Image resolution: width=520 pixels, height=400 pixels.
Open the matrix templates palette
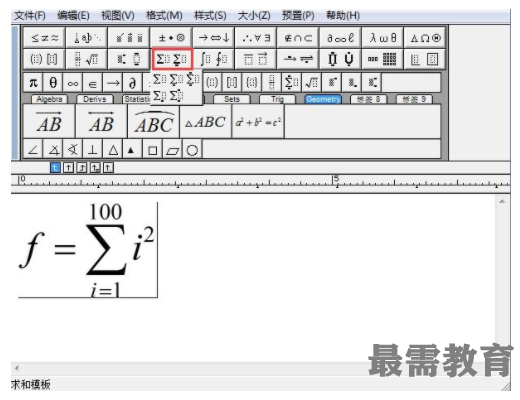[x=383, y=59]
